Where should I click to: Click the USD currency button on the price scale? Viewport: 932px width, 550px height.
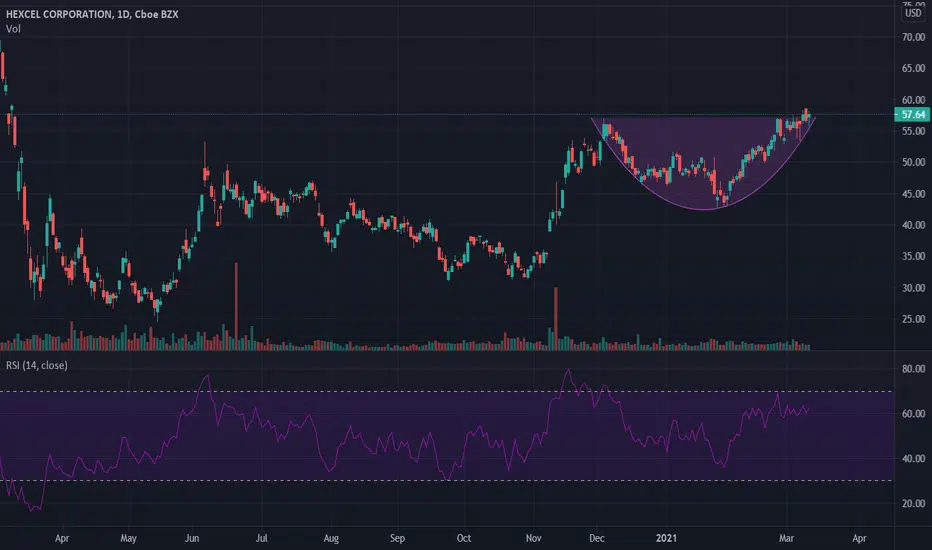tap(913, 12)
